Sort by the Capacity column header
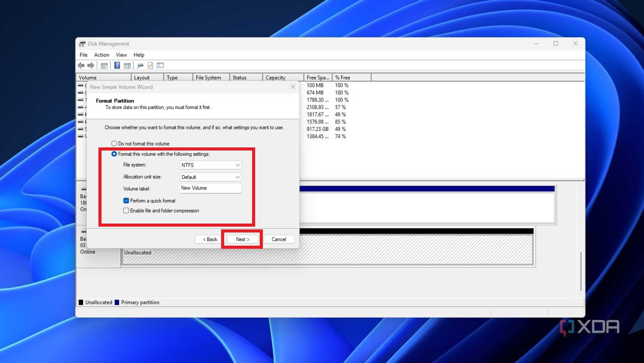This screenshot has height=363, width=644. pyautogui.click(x=283, y=77)
